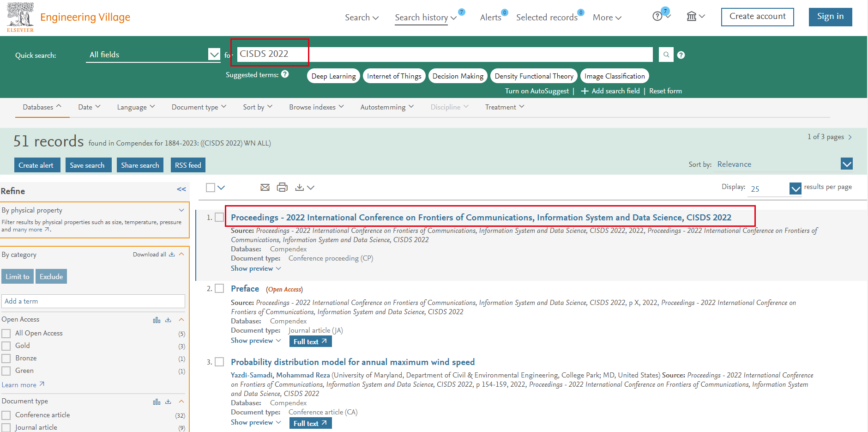
Task: Open Search history menu
Action: coord(426,18)
